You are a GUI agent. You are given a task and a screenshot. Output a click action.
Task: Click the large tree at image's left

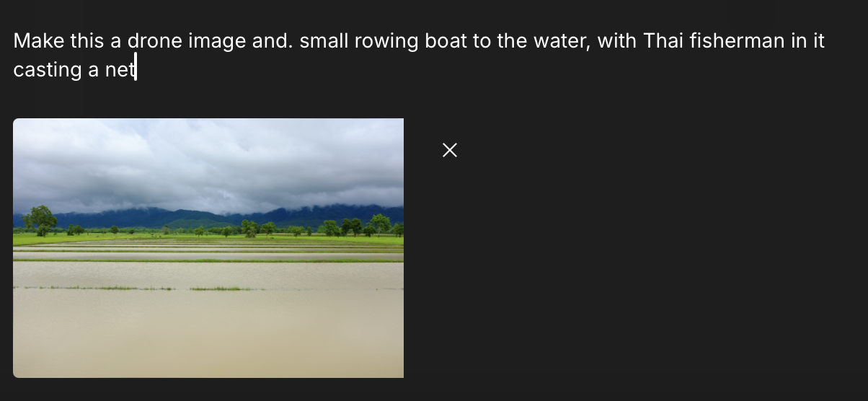(40, 218)
